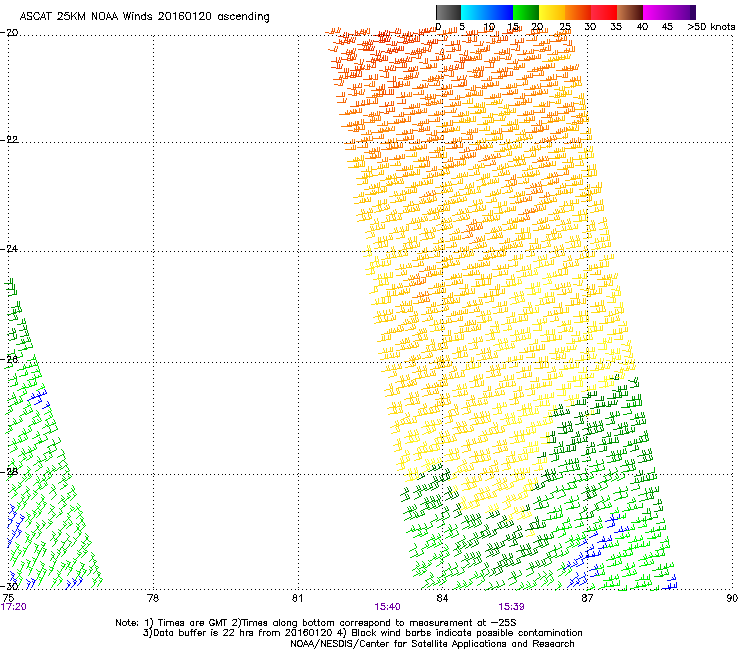740x650 pixels.
Task: Click the 'ASCAT 25KM NOAA Winds 20160120 ascending' title
Action: click(144, 17)
